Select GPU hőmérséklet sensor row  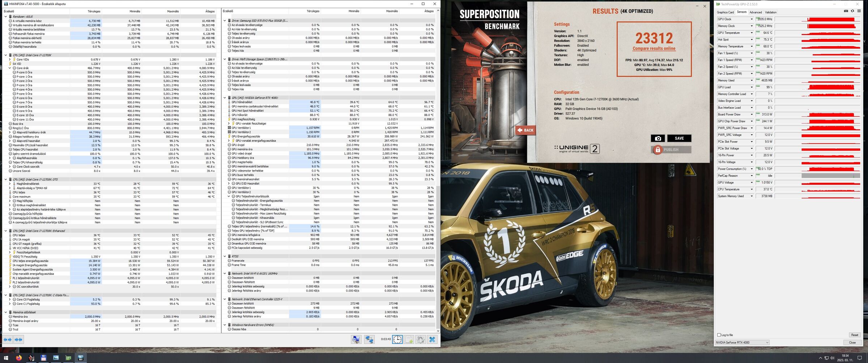331,102
